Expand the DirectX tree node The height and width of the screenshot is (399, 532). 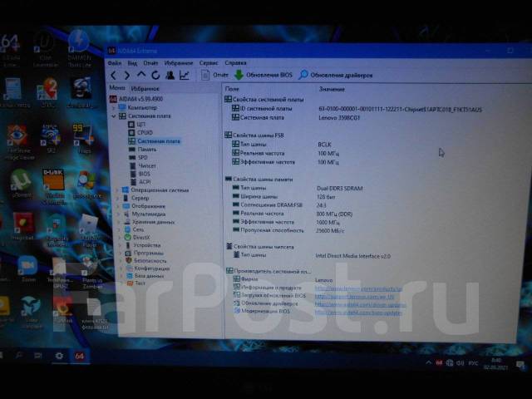120,238
